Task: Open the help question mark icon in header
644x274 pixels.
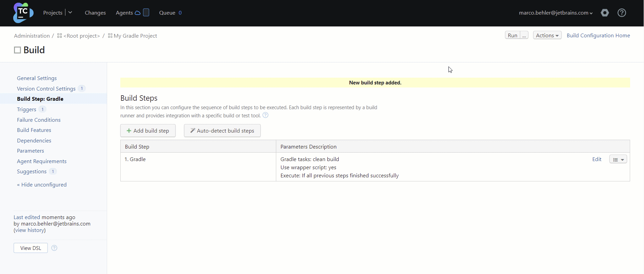Action: pos(622,13)
